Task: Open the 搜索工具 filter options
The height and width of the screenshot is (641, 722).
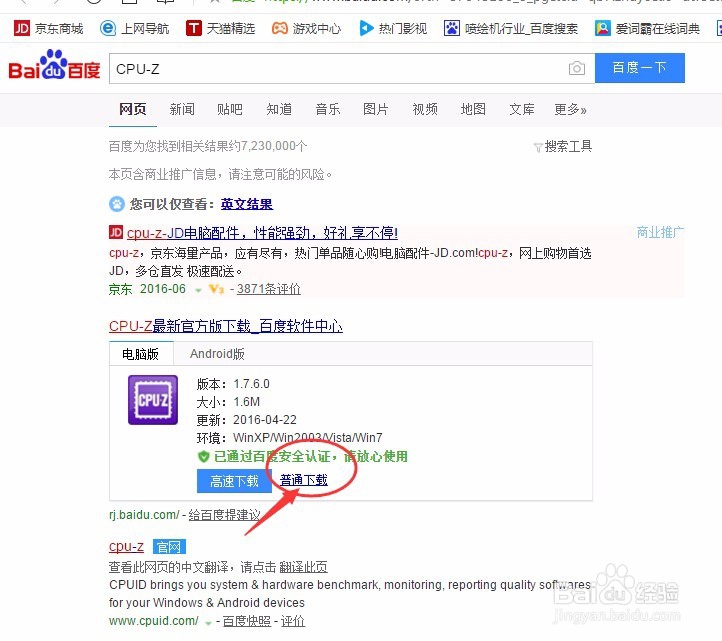Action: [563, 146]
